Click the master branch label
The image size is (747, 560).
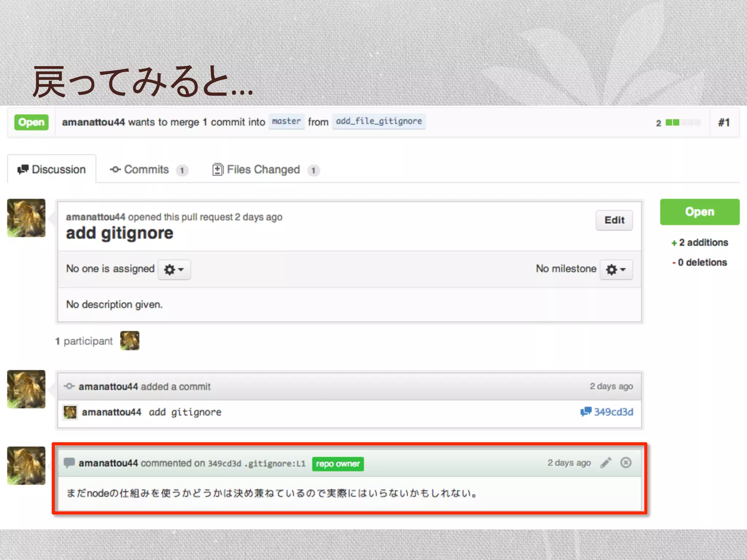pyautogui.click(x=286, y=121)
